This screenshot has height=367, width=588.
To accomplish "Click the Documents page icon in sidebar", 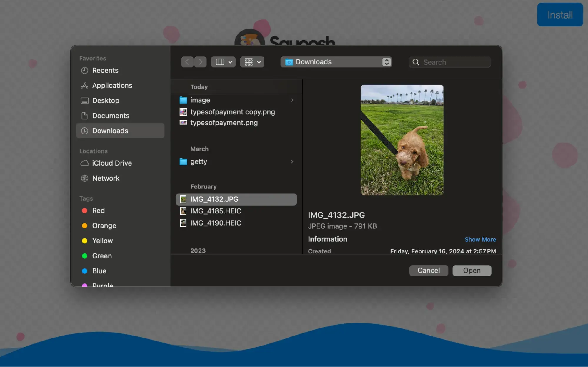I will (x=84, y=116).
